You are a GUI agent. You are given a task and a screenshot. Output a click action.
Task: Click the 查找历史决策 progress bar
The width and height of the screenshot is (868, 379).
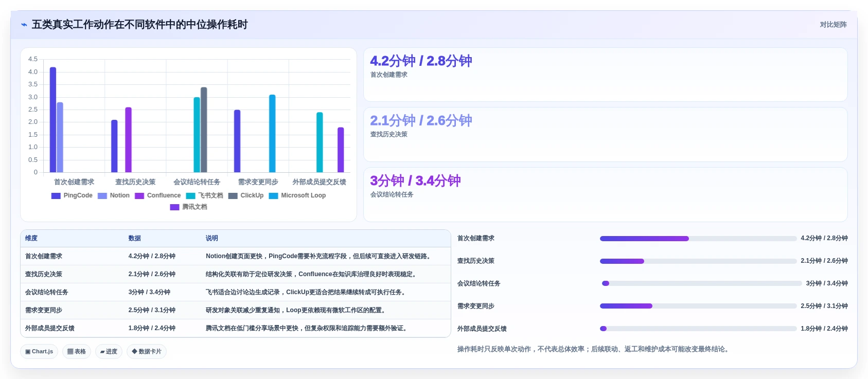tap(698, 261)
